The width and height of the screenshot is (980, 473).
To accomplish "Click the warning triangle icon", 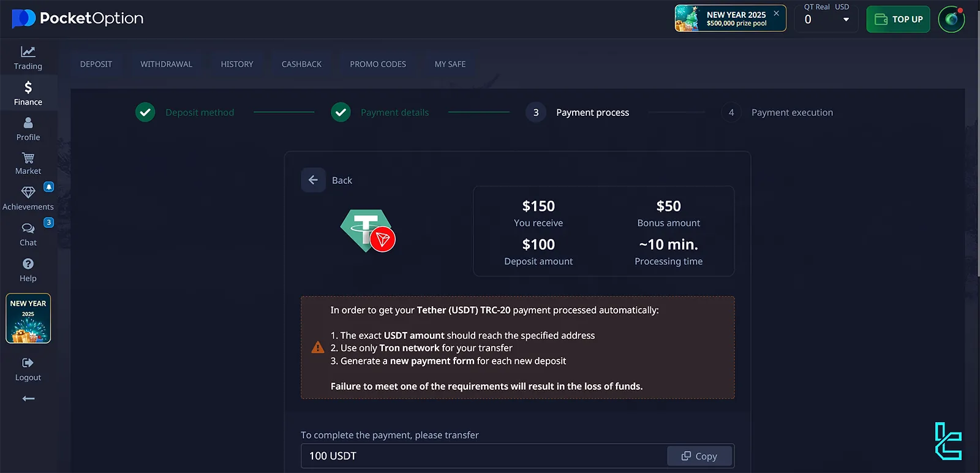I will tap(318, 347).
